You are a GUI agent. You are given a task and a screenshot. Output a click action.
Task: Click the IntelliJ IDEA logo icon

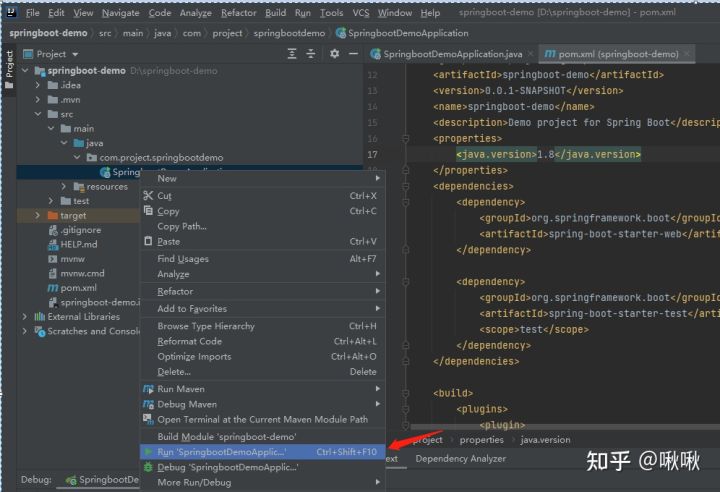[11, 12]
